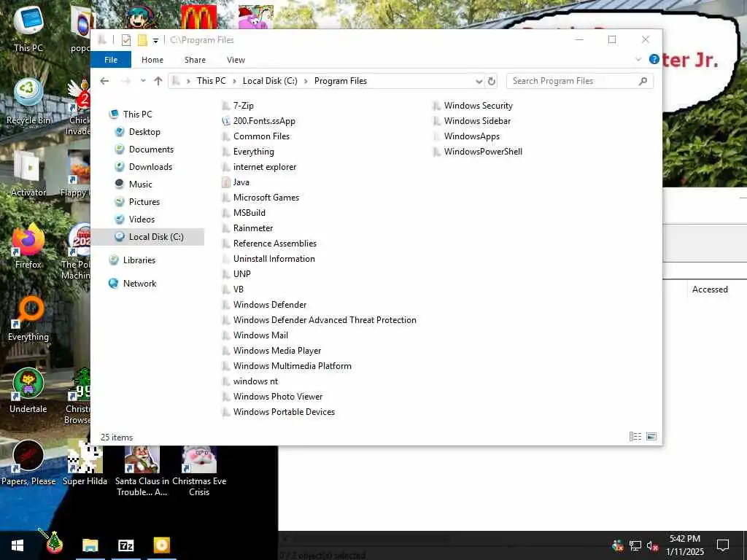Click File Explorer taskbar icon
The width and height of the screenshot is (747, 560).
click(90, 545)
